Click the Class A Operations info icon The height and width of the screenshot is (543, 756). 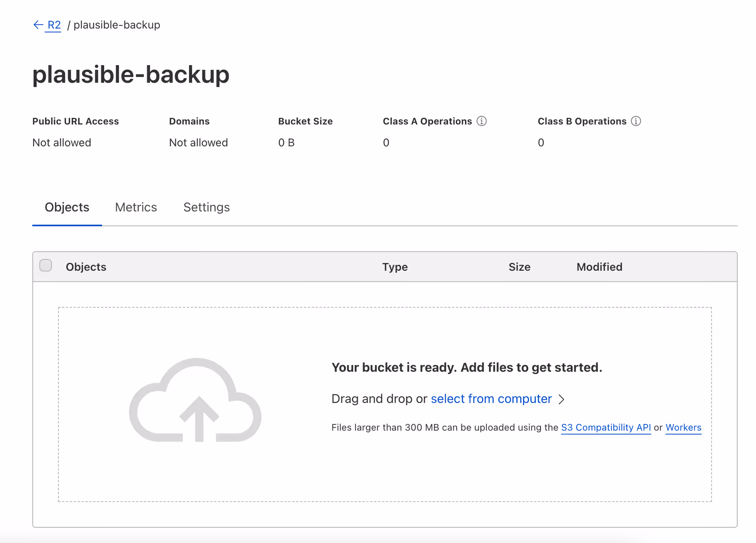482,121
